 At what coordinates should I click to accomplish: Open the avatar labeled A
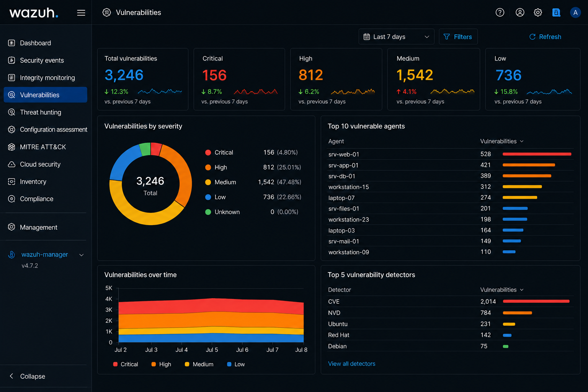coord(575,13)
